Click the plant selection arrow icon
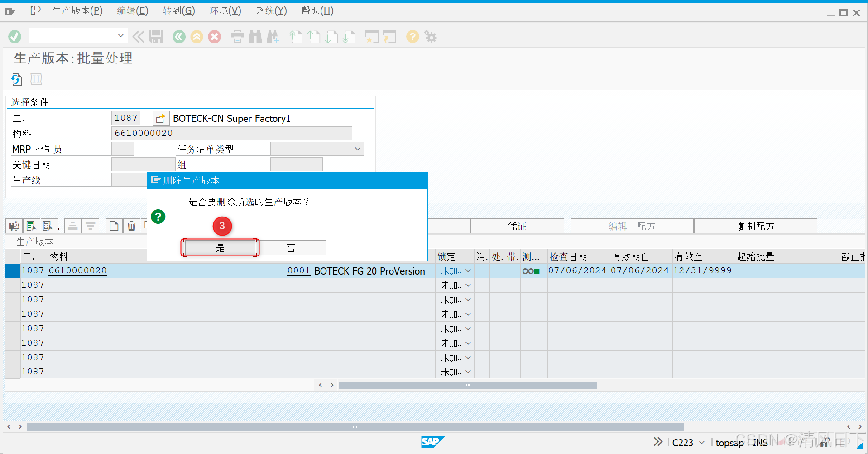The width and height of the screenshot is (868, 454). 161,118
